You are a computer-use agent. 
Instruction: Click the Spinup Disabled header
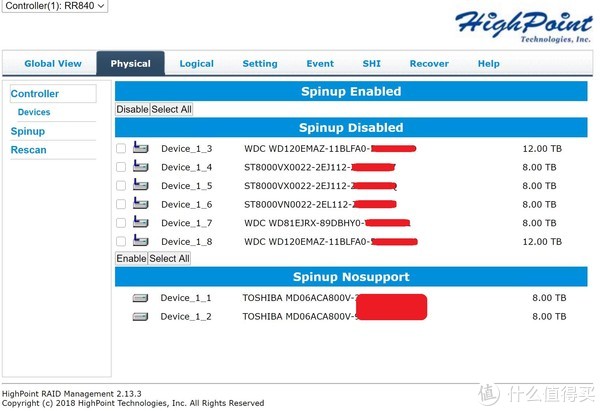click(x=351, y=127)
